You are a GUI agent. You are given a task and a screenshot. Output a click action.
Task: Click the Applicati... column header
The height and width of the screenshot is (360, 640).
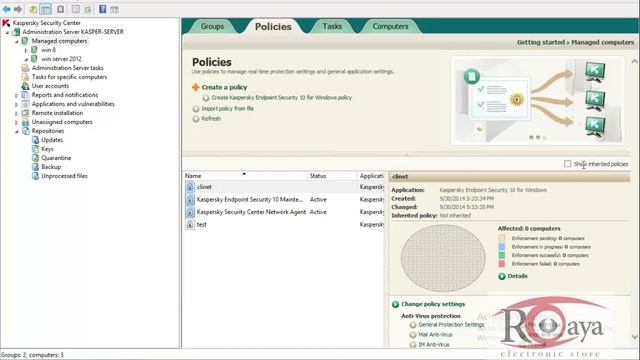pos(371,176)
